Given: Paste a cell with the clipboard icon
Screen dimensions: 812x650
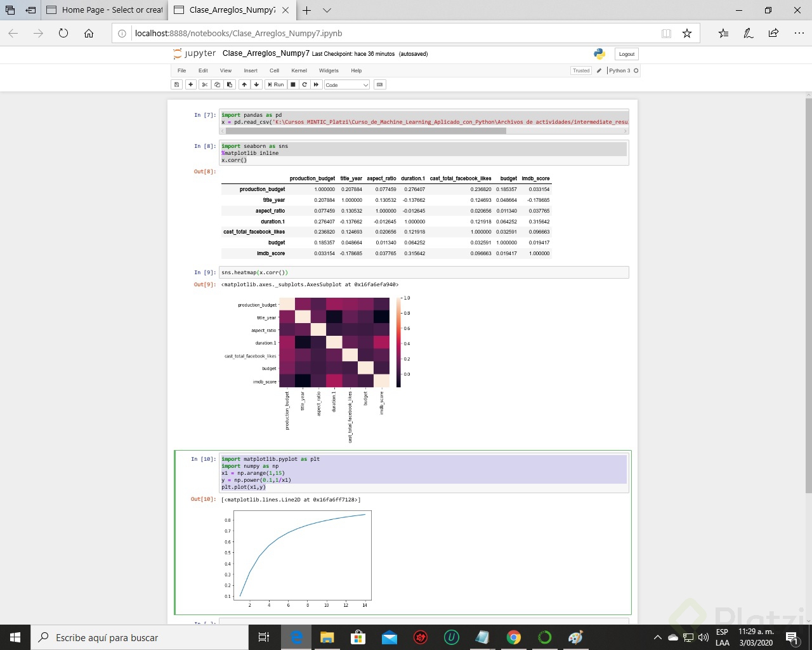Looking at the screenshot, I should [x=229, y=84].
